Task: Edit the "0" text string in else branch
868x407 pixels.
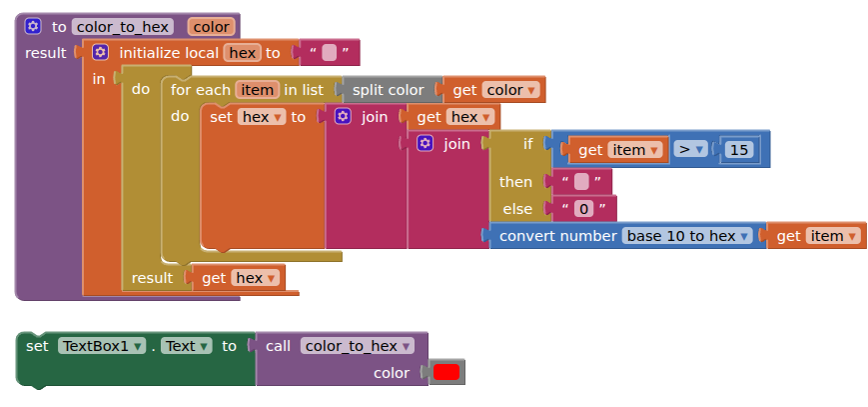Action: click(x=584, y=209)
